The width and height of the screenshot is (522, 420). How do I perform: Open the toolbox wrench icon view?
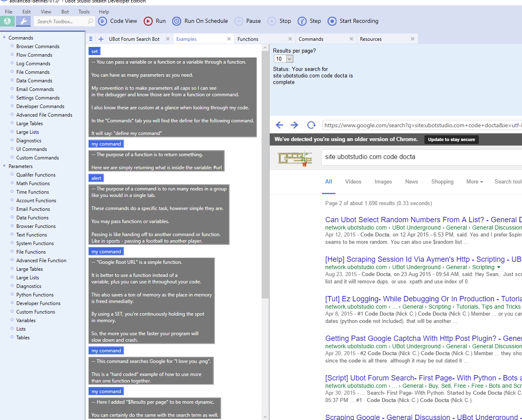(x=23, y=21)
